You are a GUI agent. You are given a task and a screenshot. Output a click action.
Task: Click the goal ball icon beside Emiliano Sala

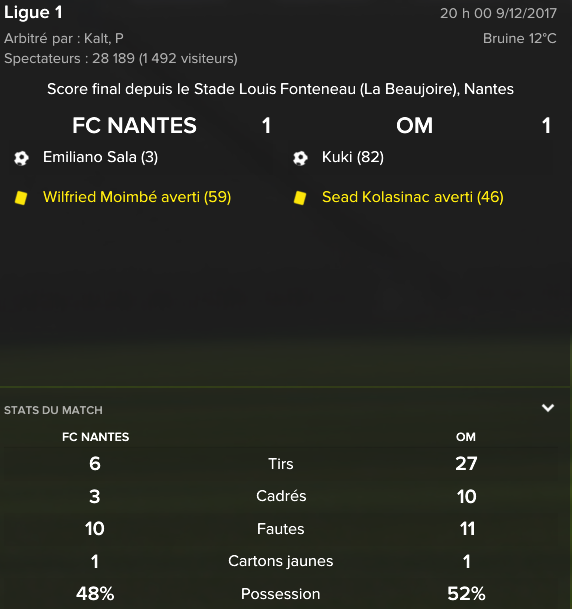tap(21, 158)
